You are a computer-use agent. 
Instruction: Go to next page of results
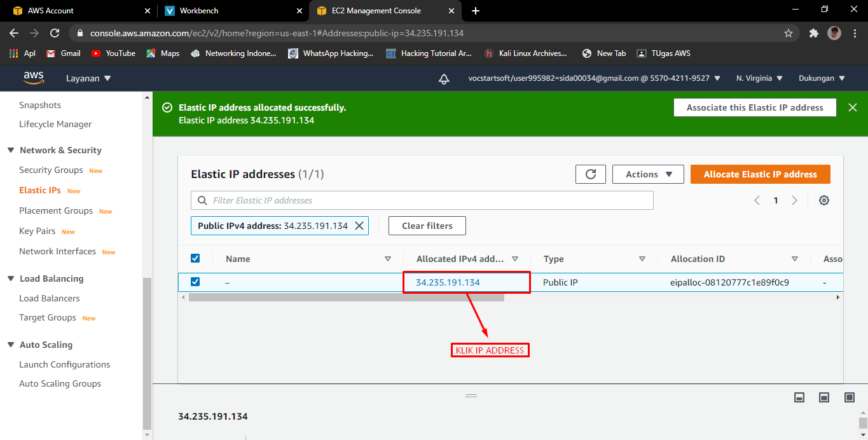pyautogui.click(x=795, y=200)
